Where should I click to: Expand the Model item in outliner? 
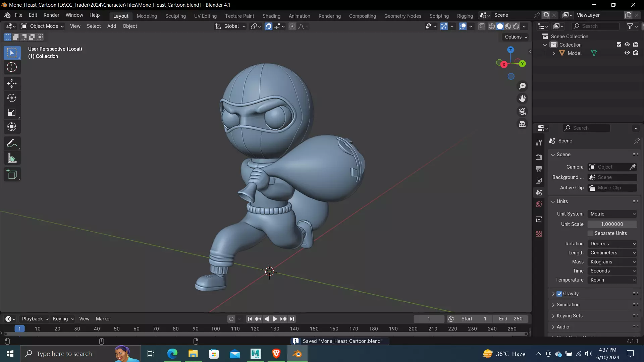pyautogui.click(x=553, y=53)
